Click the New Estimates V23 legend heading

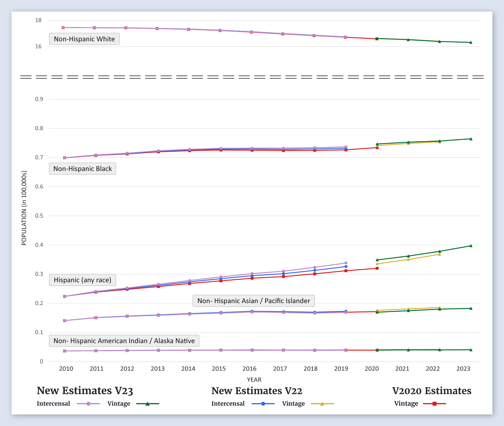pyautogui.click(x=85, y=391)
